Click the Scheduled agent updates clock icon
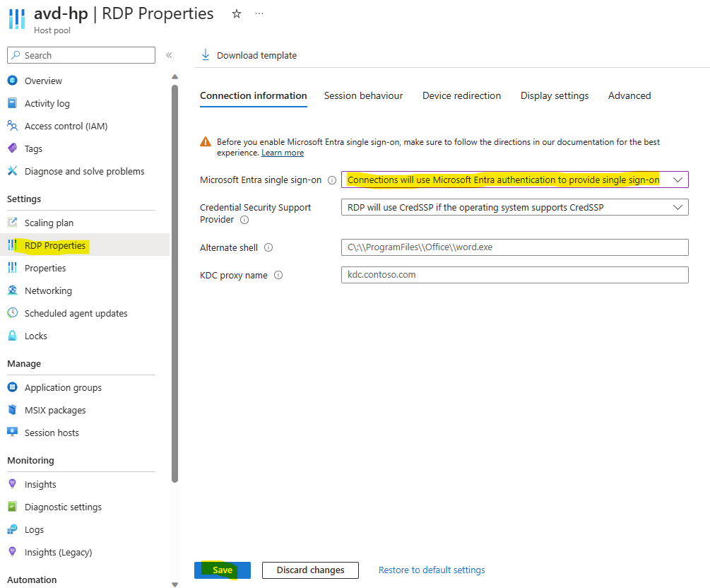The image size is (710, 588). pyautogui.click(x=13, y=312)
